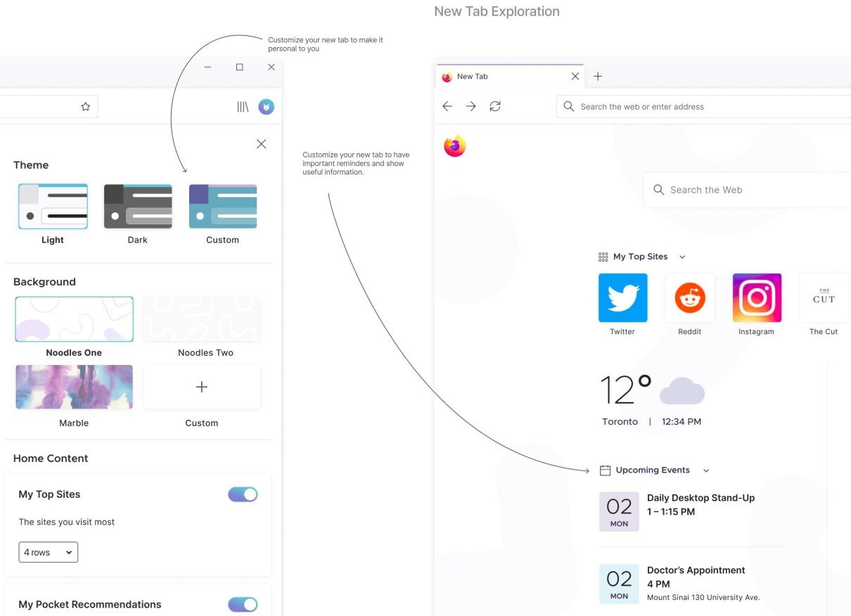
Task: Open Twitter from My Top Sites
Action: [x=622, y=297]
